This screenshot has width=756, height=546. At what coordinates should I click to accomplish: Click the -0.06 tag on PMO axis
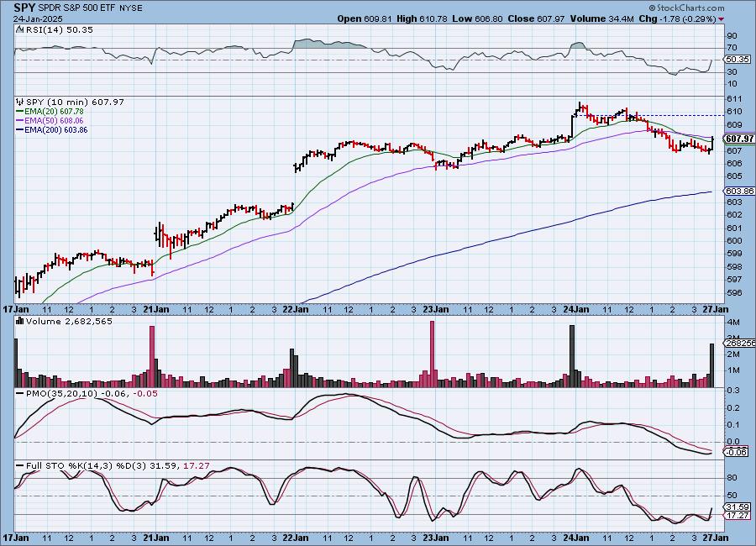coord(737,452)
